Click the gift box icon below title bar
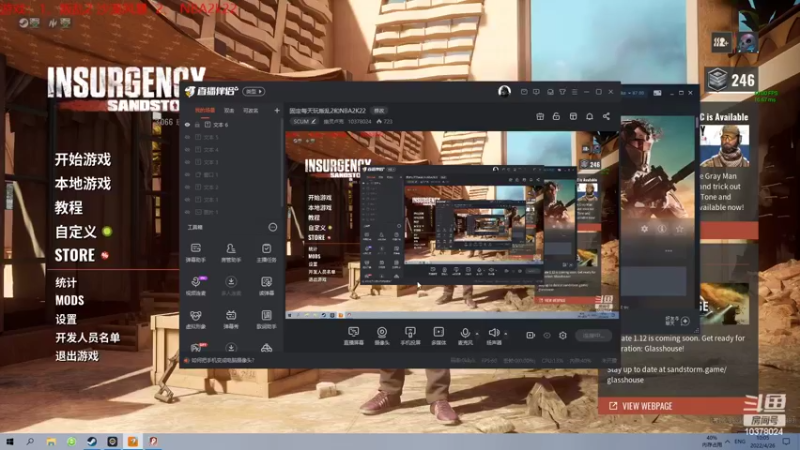The height and width of the screenshot is (450, 800). click(540, 116)
